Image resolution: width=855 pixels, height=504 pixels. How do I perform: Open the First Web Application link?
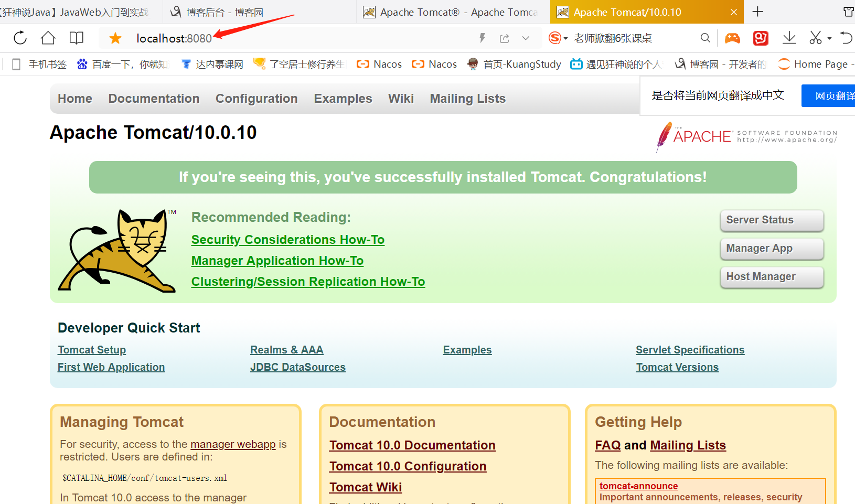[111, 367]
